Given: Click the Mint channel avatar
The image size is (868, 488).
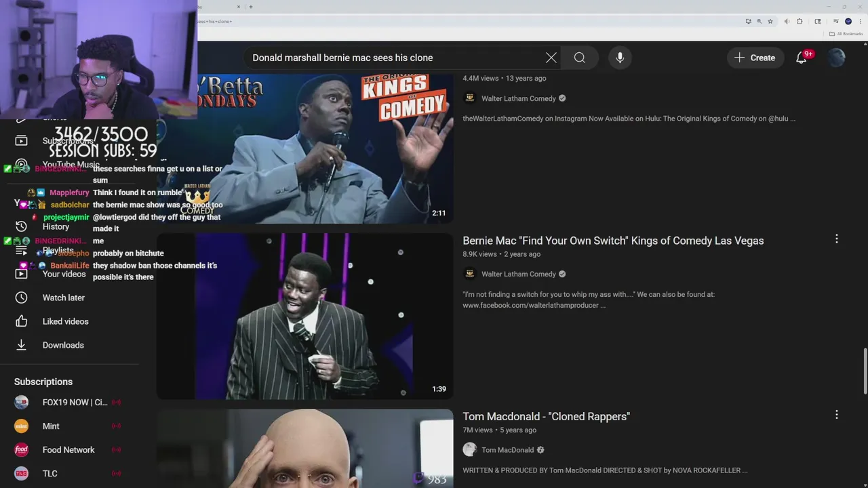Looking at the screenshot, I should [22, 426].
